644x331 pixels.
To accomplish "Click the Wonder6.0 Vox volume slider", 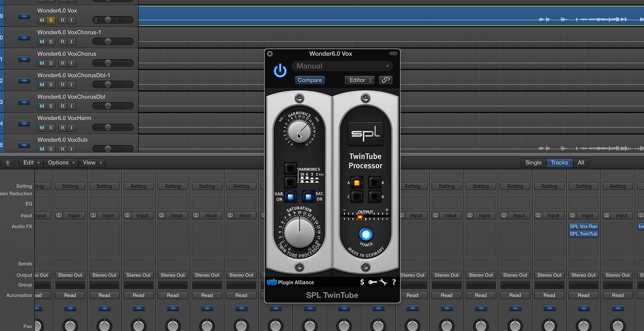I will [113, 20].
